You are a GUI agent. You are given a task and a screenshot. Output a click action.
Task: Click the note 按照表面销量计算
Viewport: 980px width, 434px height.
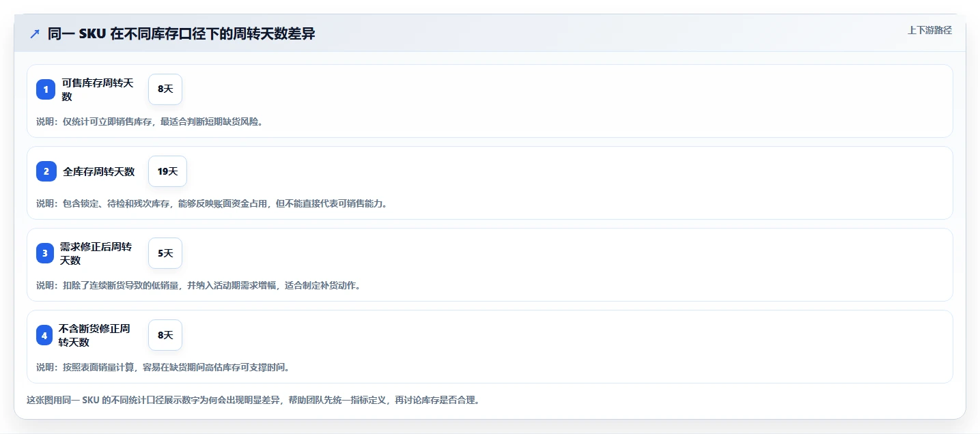[98, 367]
